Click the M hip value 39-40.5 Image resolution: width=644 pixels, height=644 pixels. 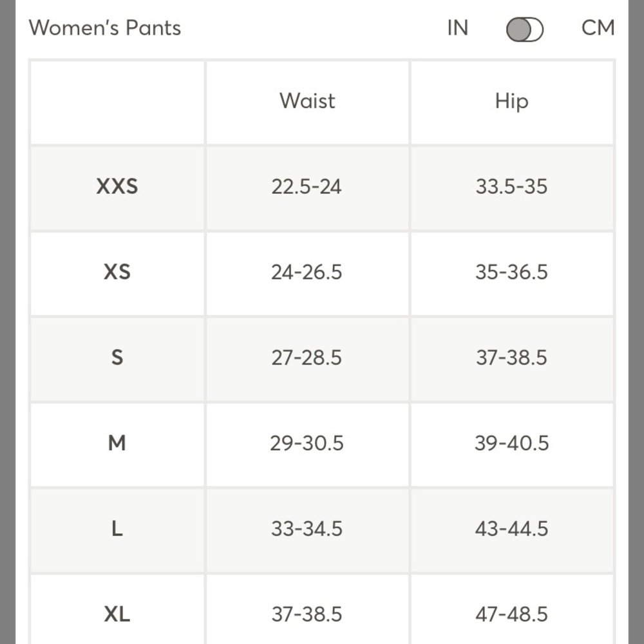pyautogui.click(x=511, y=444)
